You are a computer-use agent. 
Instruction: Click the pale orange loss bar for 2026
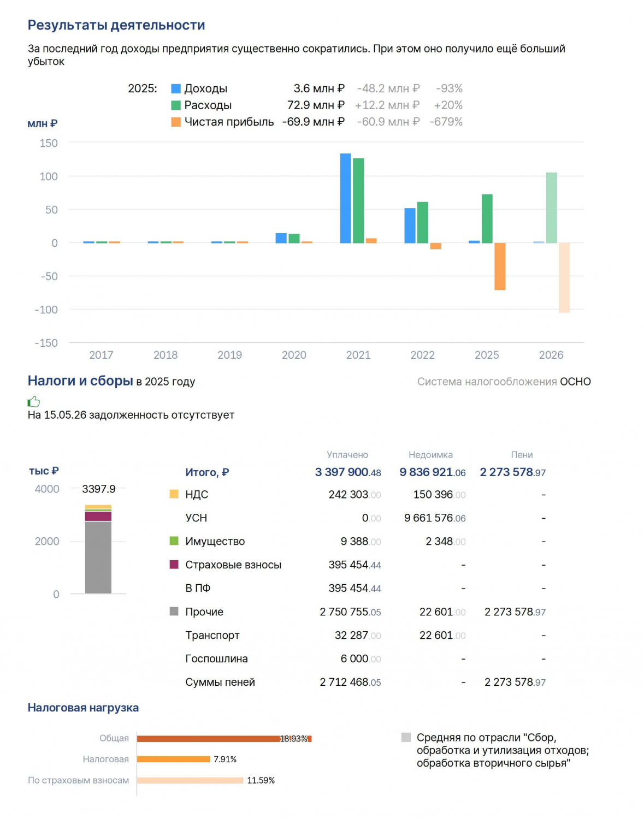point(564,277)
